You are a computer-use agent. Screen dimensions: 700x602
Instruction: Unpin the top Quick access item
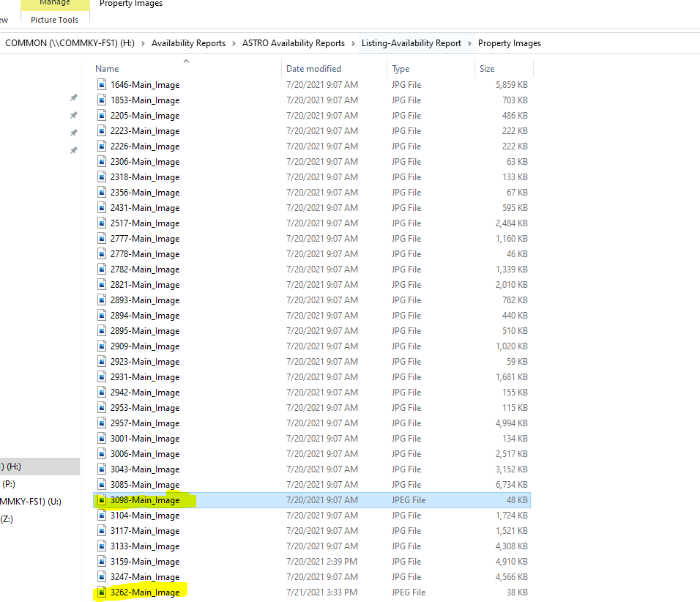pos(73,97)
